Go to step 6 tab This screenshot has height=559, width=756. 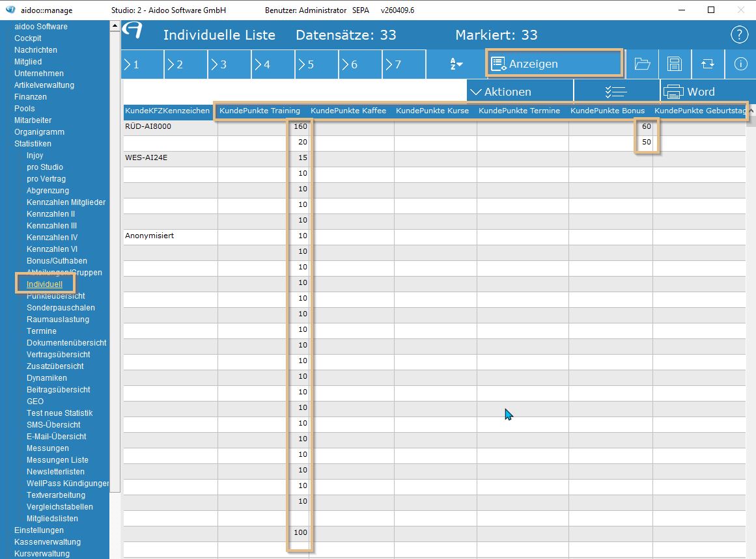pyautogui.click(x=360, y=64)
